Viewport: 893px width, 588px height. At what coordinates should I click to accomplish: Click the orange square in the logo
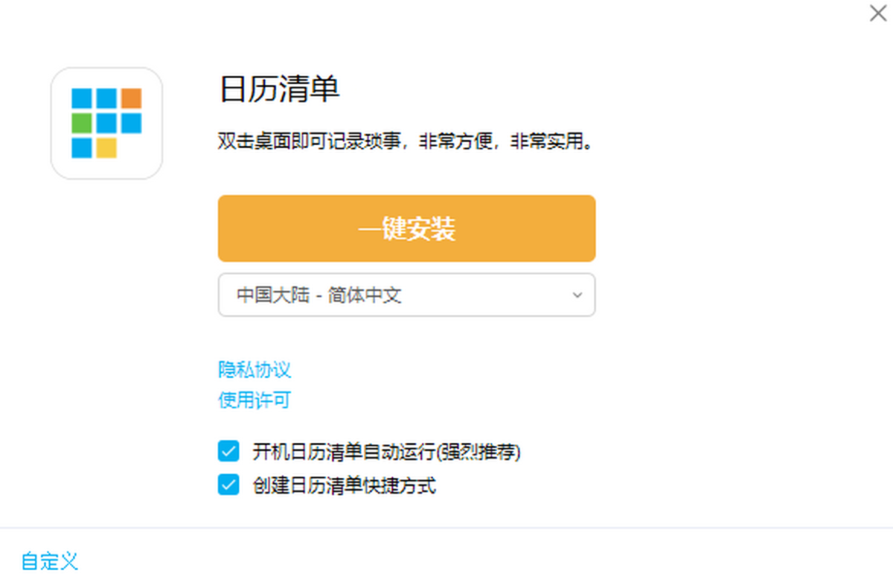(x=132, y=98)
